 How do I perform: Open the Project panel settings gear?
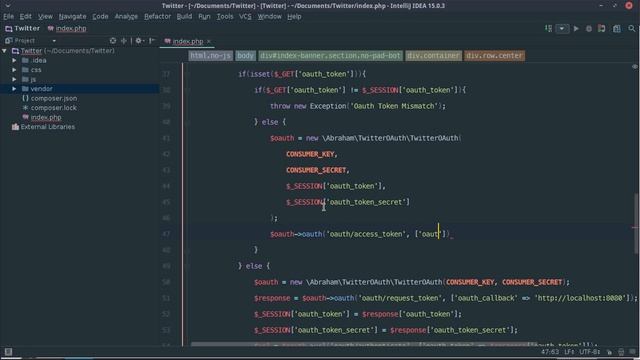point(139,40)
